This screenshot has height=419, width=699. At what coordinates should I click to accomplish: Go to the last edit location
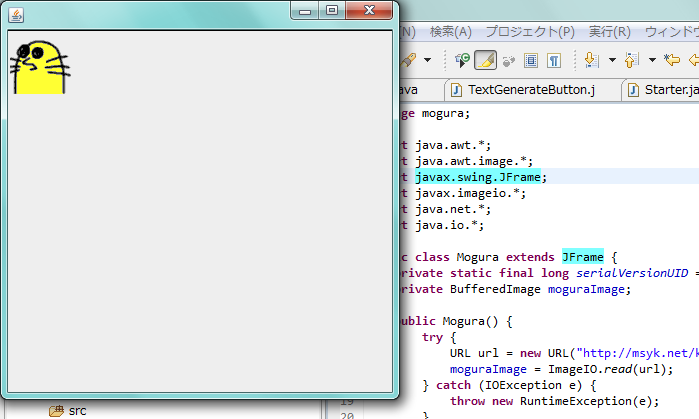point(672,61)
